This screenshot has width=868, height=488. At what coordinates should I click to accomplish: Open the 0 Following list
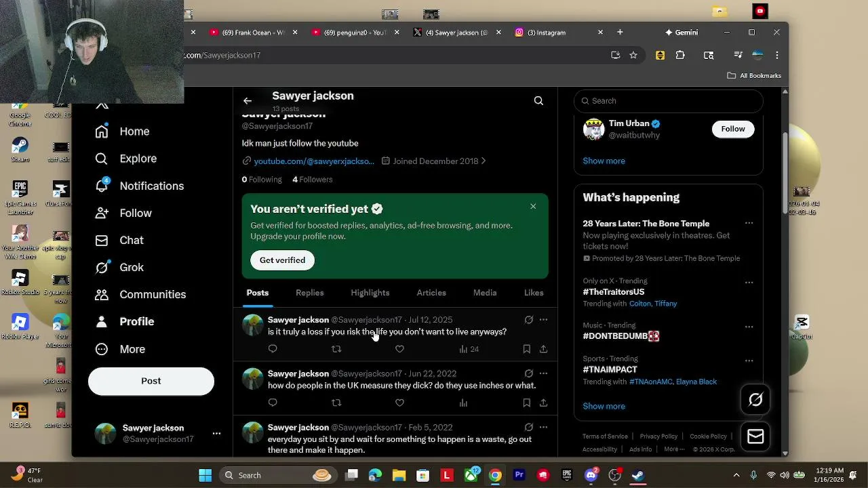pos(262,180)
